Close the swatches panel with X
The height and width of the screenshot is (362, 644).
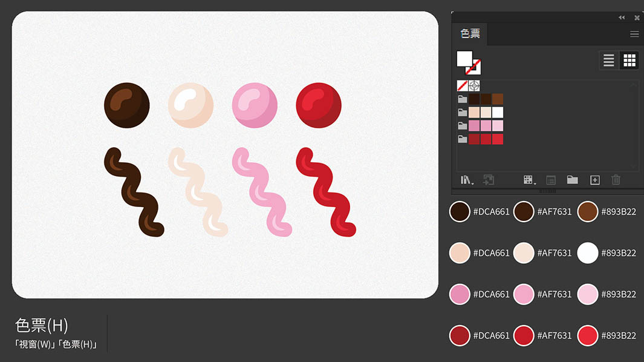tap(637, 18)
